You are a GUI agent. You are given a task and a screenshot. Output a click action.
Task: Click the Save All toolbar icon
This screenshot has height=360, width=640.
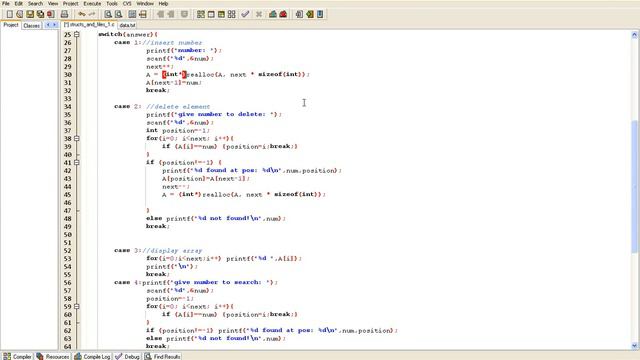pyautogui.click(x=40, y=14)
